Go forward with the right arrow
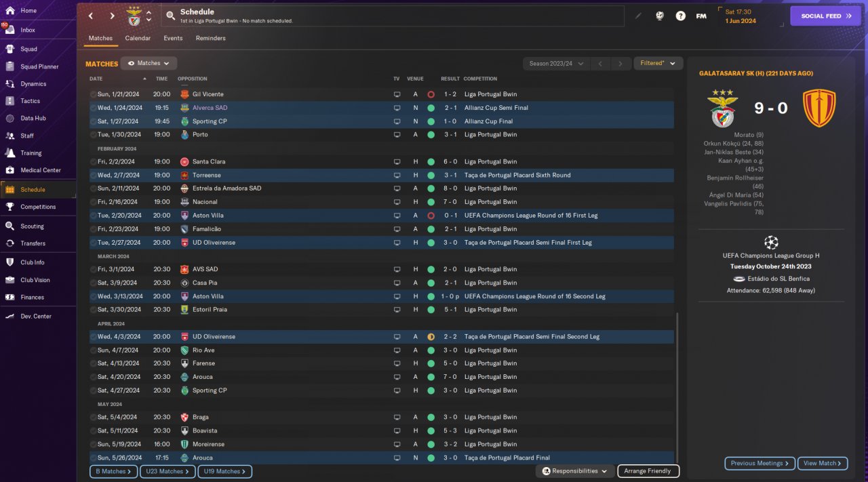Screen dimensions: 868x482 [112, 16]
